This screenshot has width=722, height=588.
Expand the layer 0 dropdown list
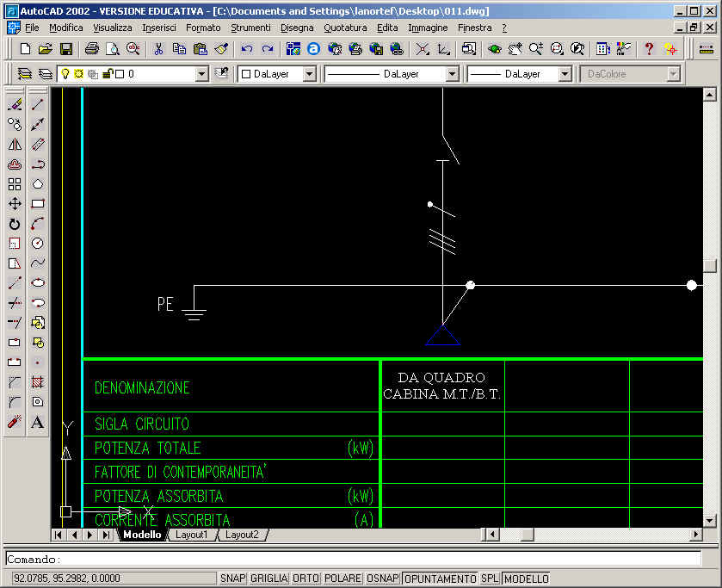201,74
